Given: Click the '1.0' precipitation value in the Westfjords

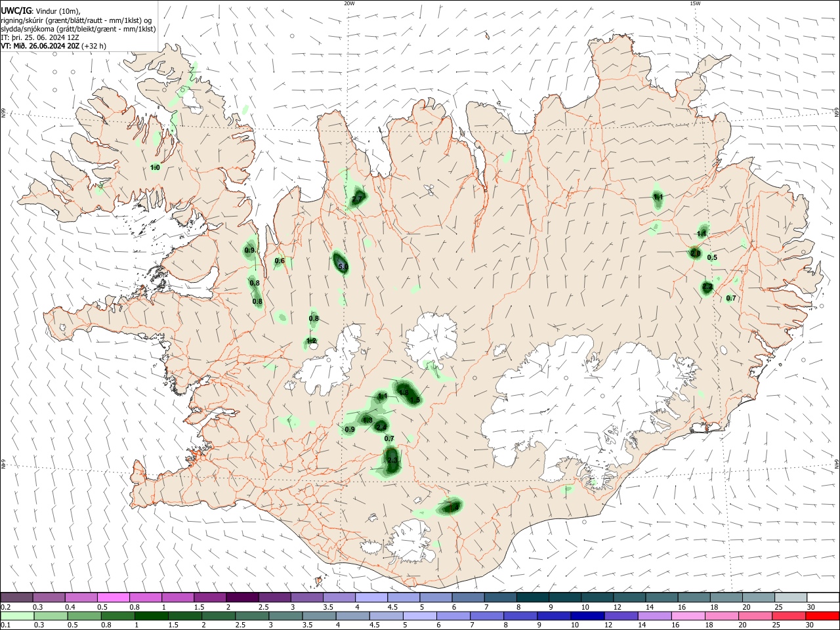Looking at the screenshot, I should click(x=155, y=168).
